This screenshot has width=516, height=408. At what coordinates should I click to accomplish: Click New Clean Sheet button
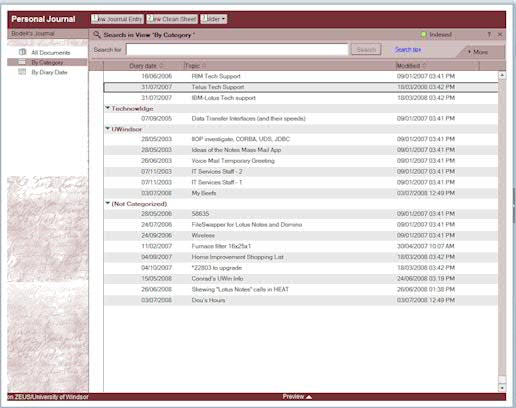[172, 19]
